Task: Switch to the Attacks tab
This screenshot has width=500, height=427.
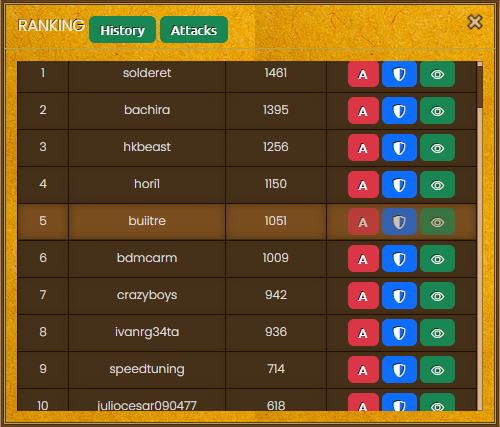Action: pyautogui.click(x=194, y=30)
